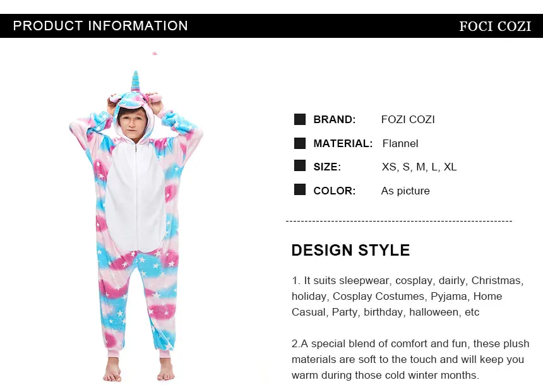Click the child's face in the hood

(133, 124)
